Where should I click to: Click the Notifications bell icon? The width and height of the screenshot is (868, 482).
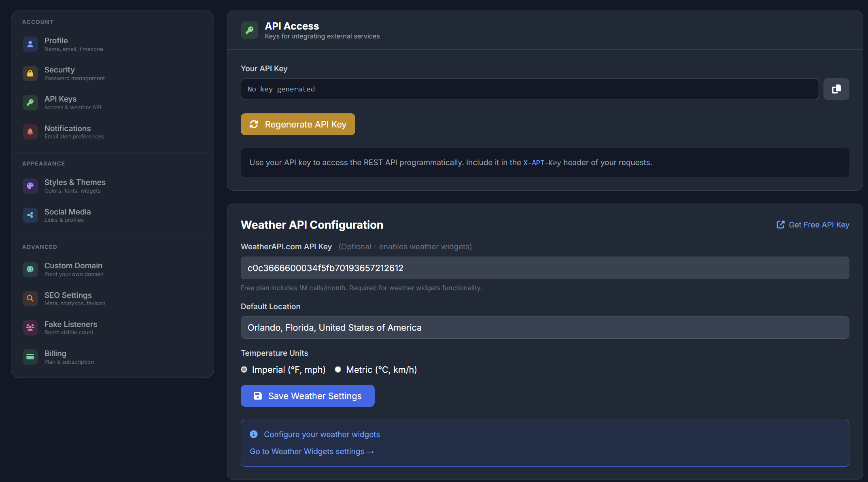(x=30, y=132)
